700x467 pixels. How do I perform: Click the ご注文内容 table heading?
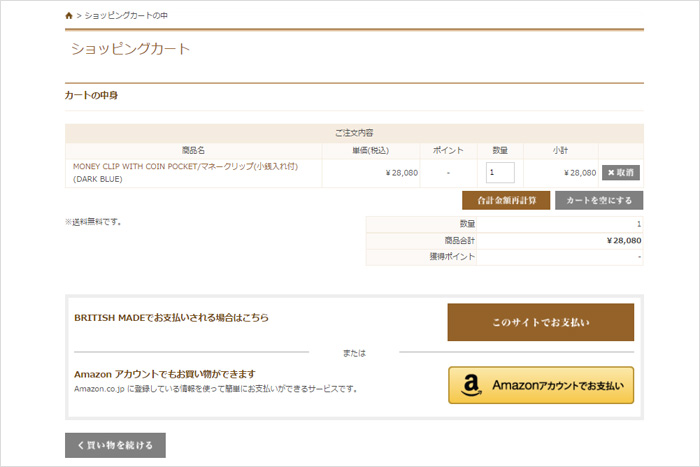point(354,133)
